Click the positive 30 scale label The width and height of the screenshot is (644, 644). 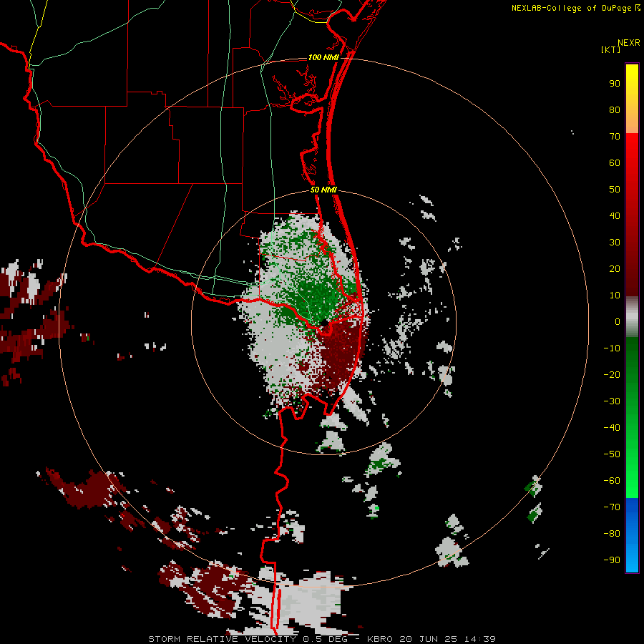(x=615, y=243)
